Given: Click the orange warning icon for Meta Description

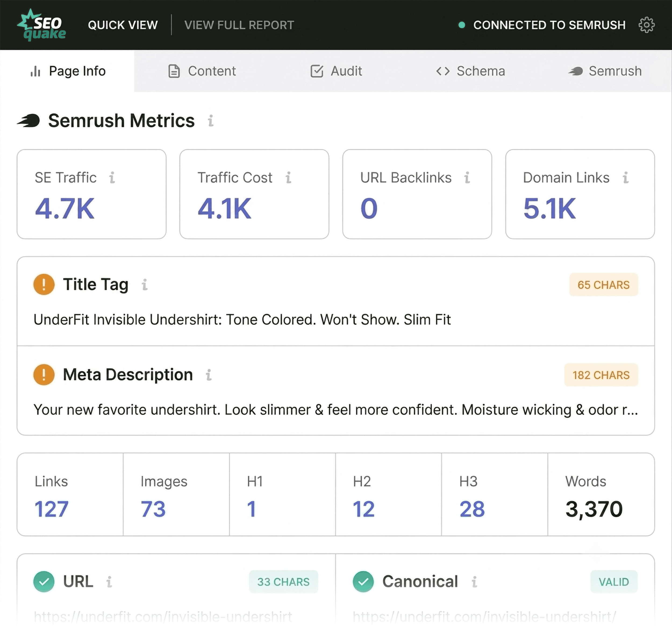Looking at the screenshot, I should pyautogui.click(x=44, y=374).
